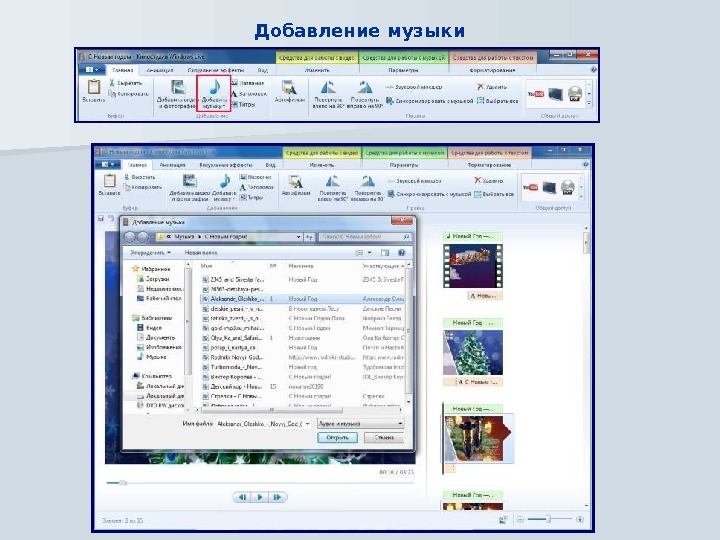
Task: Click DVD burn icon in upper ribbon
Action: 575,94
